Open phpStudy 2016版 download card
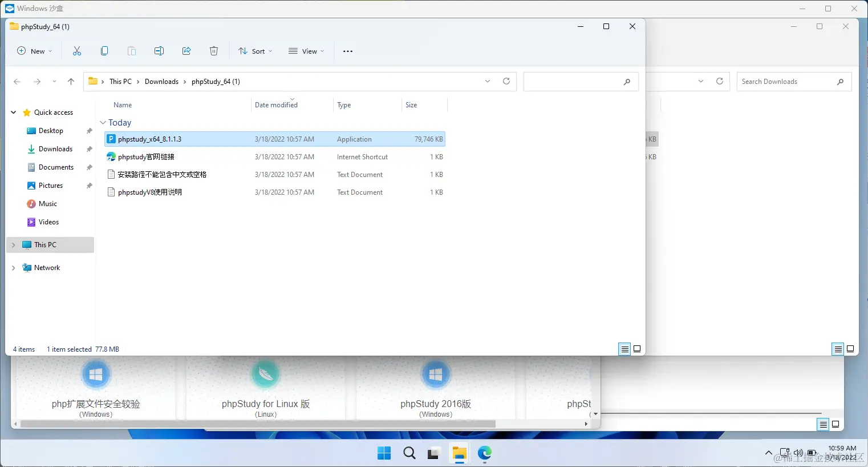Viewport: 868px width, 467px height. (x=436, y=388)
